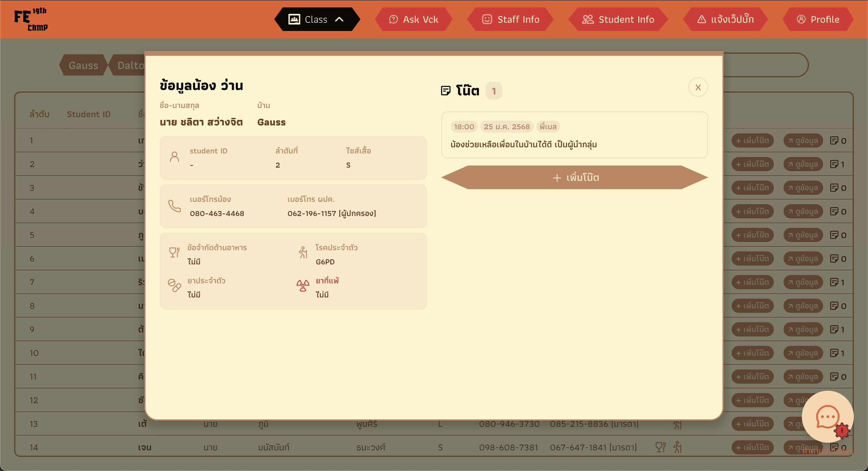Click the FE Camp 19th logo

(31, 19)
